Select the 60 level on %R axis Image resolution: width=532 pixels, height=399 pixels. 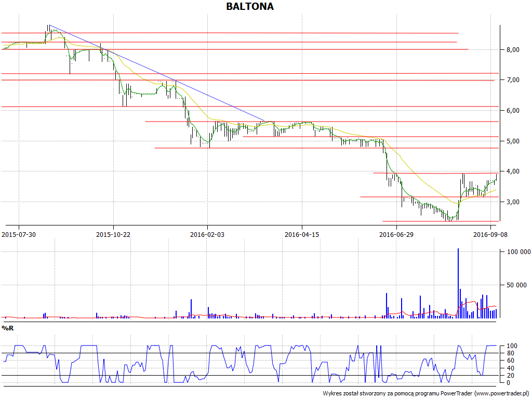click(x=510, y=361)
